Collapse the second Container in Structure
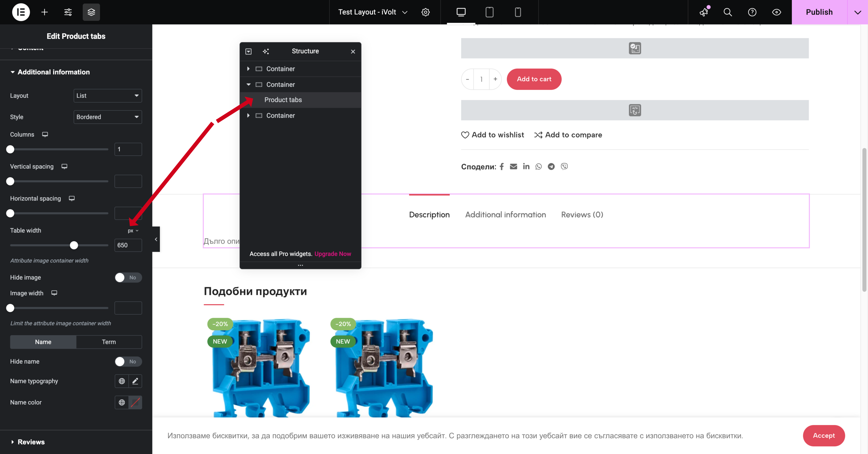The height and width of the screenshot is (454, 868). (x=248, y=84)
